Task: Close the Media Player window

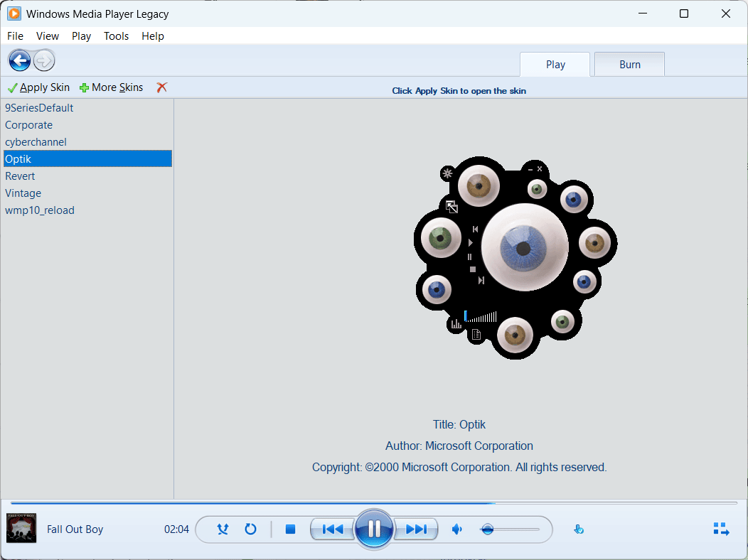Action: tap(725, 14)
